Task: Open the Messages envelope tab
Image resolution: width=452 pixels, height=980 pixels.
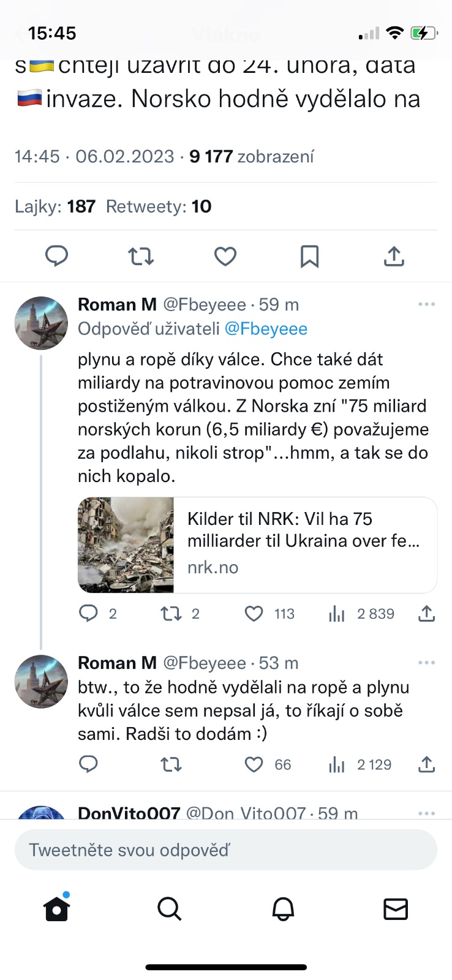Action: (x=395, y=909)
